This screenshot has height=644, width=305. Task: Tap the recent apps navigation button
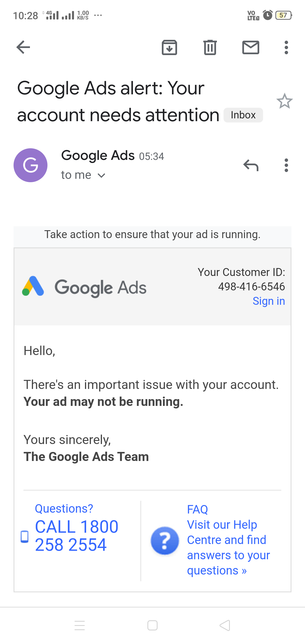point(80,625)
